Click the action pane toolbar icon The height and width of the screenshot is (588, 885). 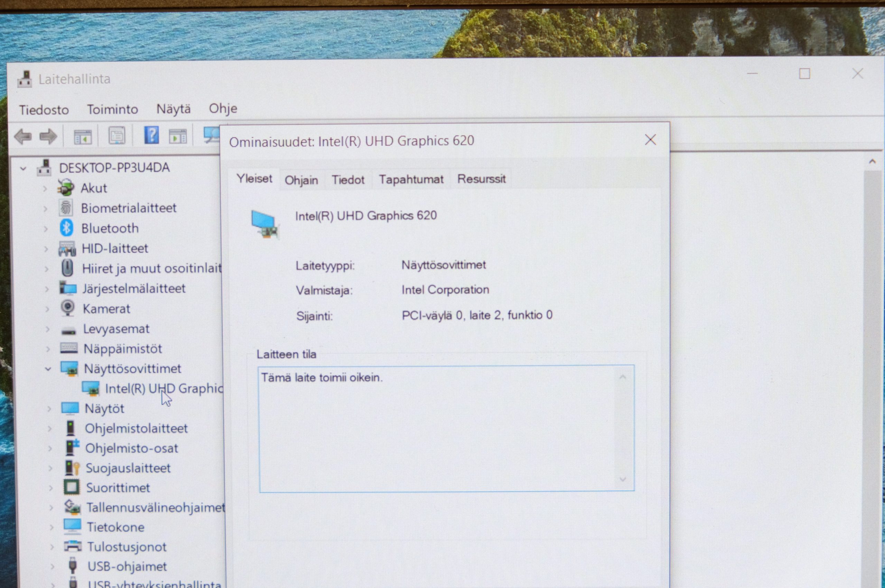point(178,136)
